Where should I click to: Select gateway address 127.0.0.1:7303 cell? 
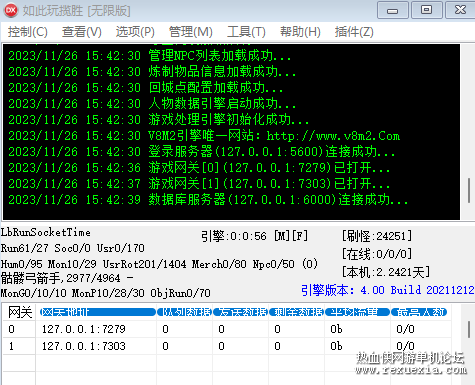point(96,346)
